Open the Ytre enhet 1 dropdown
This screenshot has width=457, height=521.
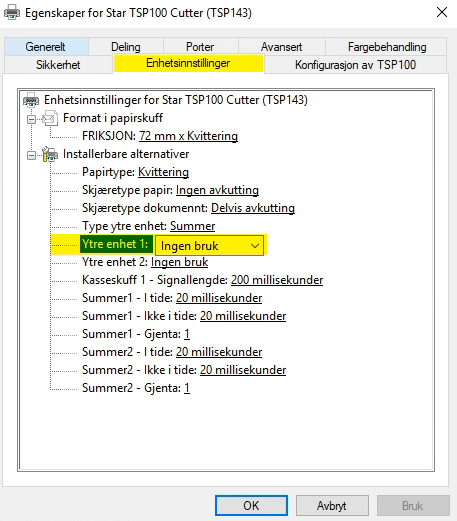coord(209,246)
